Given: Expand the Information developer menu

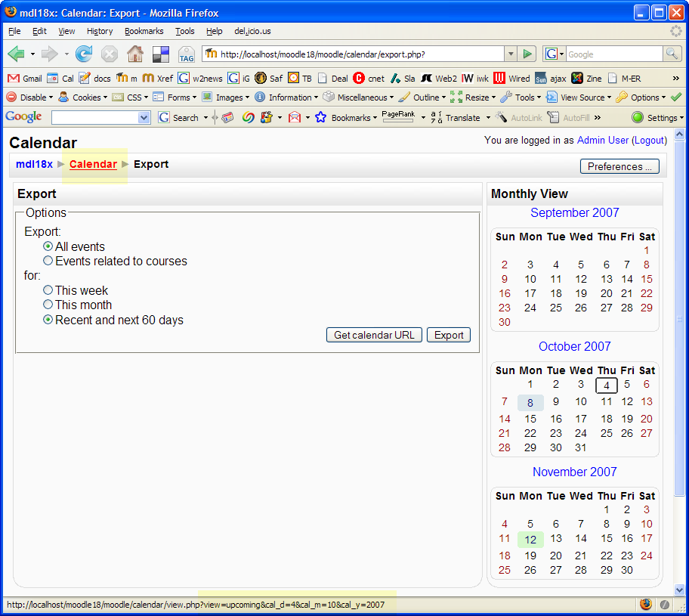Looking at the screenshot, I should (x=286, y=98).
